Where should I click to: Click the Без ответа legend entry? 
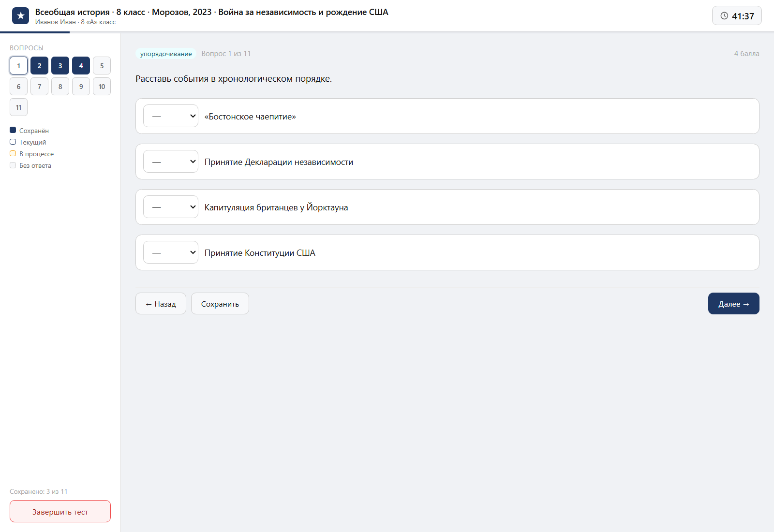(30, 165)
